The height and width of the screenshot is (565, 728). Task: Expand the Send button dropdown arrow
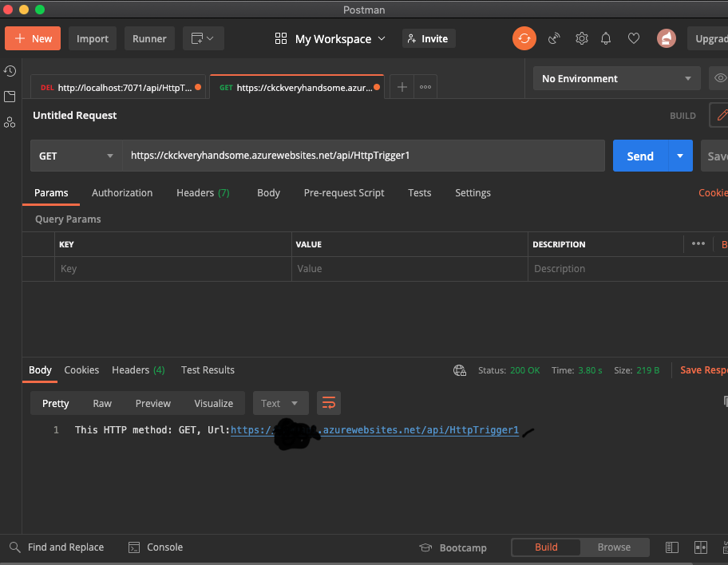pyautogui.click(x=680, y=156)
